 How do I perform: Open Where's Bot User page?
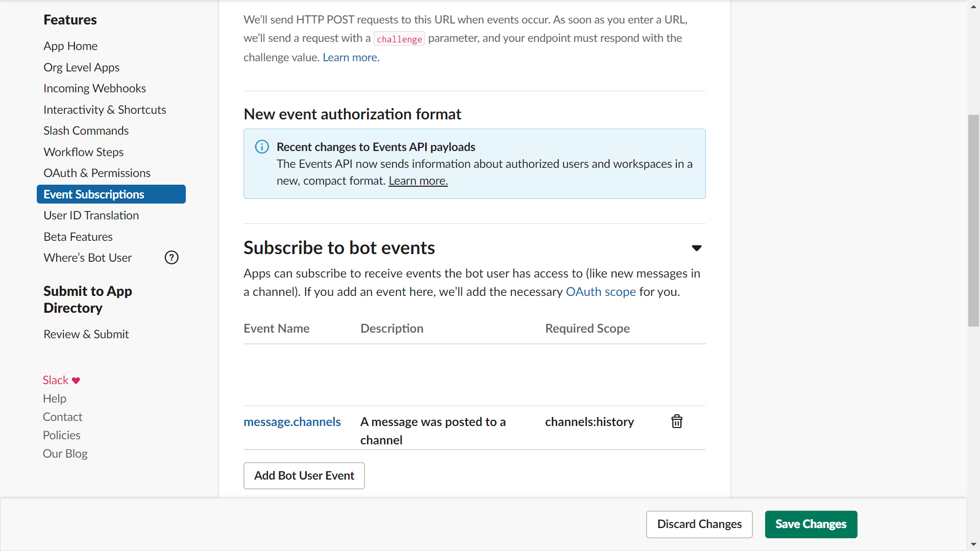point(88,258)
